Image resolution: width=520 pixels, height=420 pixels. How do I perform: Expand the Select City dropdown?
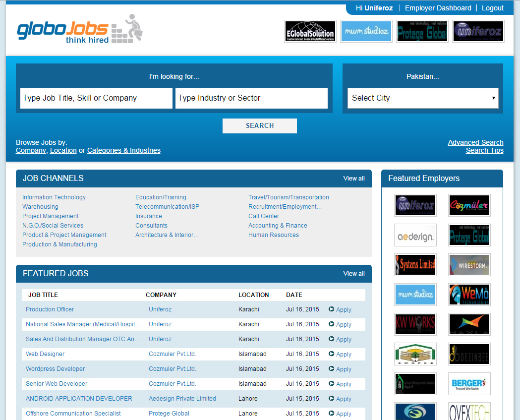[423, 98]
